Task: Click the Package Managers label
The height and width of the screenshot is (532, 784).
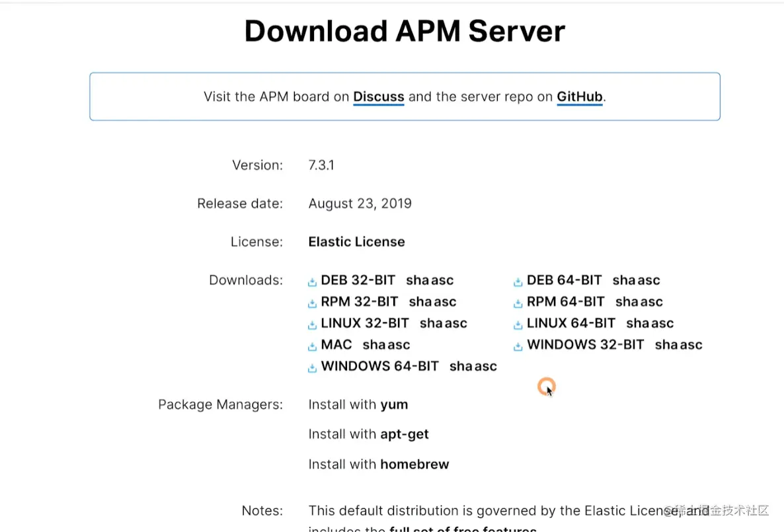Action: coord(221,404)
